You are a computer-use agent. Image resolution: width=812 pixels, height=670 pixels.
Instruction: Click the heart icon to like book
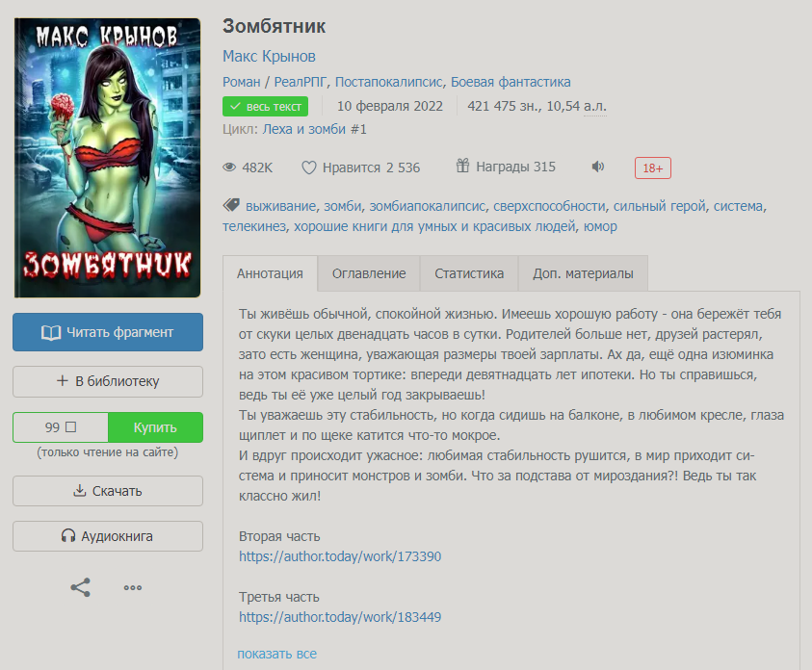[309, 167]
